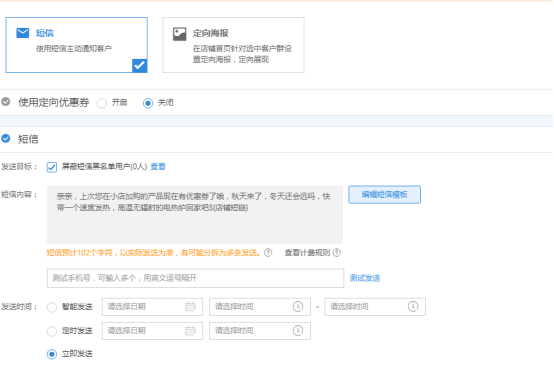
Task: Select the 短信 envelope icon
Action: click(x=23, y=33)
